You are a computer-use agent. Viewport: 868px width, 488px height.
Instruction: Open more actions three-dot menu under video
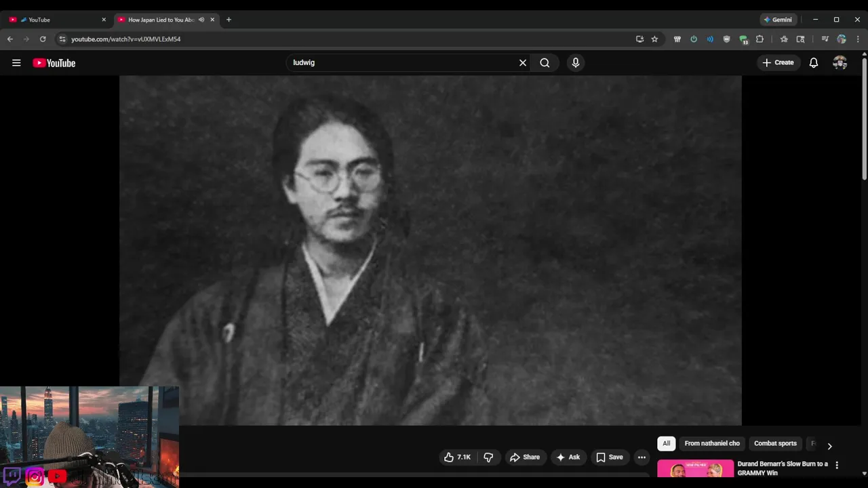click(642, 457)
